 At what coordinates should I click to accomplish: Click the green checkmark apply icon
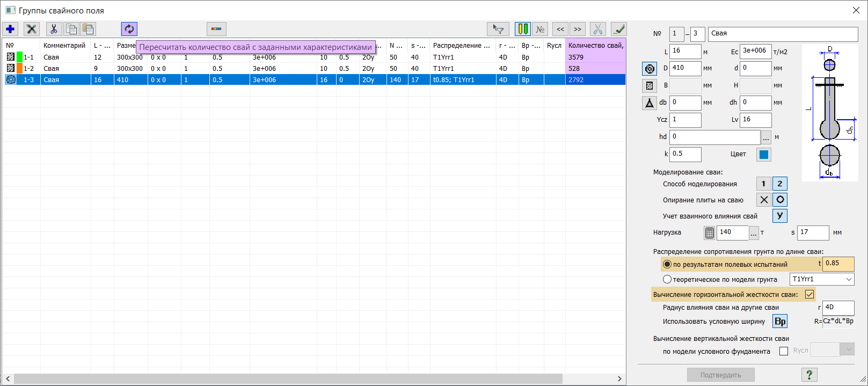coord(618,29)
